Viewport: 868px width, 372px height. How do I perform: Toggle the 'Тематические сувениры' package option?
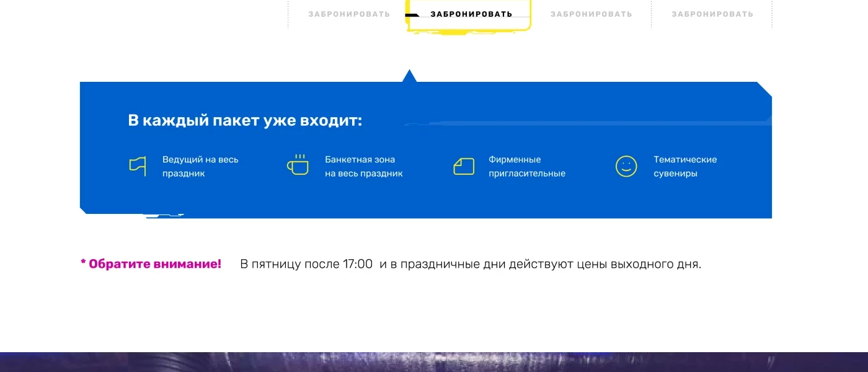pyautogui.click(x=684, y=166)
